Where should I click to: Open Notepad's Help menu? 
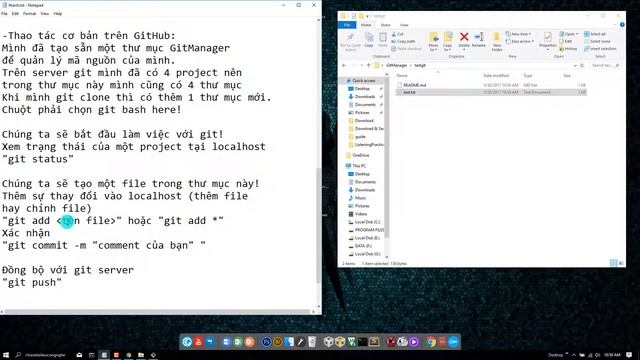(x=58, y=14)
